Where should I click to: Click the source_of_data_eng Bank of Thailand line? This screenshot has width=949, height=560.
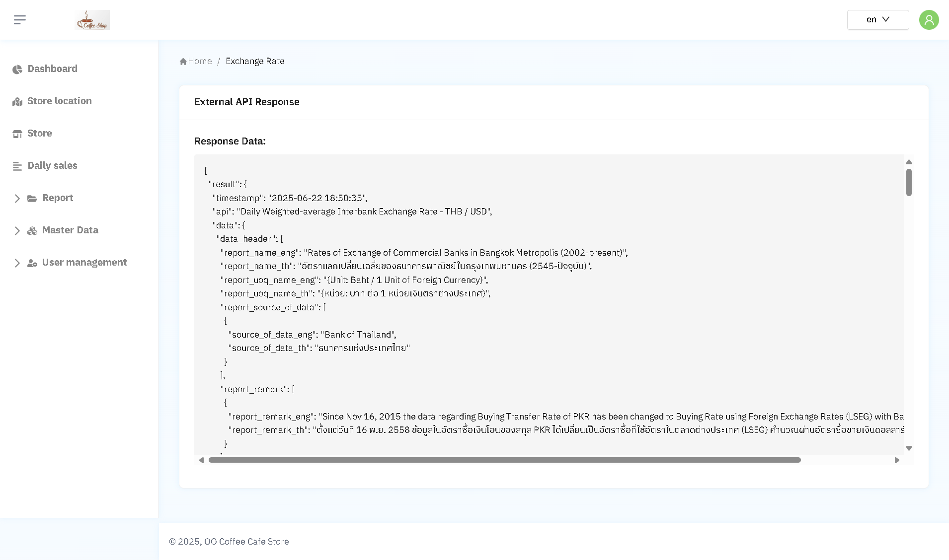(313, 335)
